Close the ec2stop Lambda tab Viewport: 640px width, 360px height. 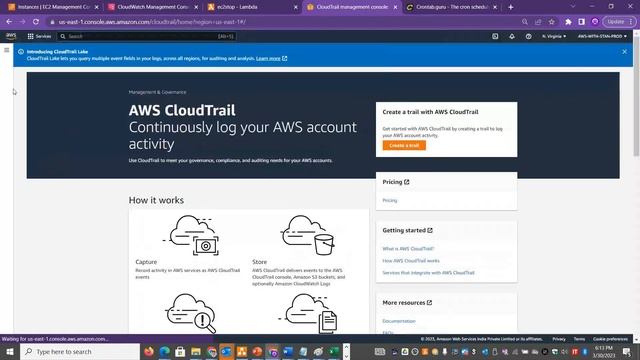tap(296, 7)
